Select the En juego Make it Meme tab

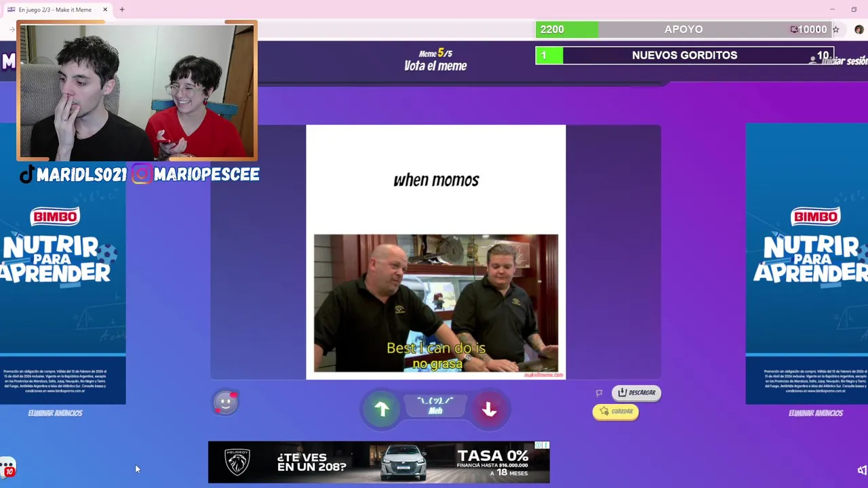(x=56, y=9)
